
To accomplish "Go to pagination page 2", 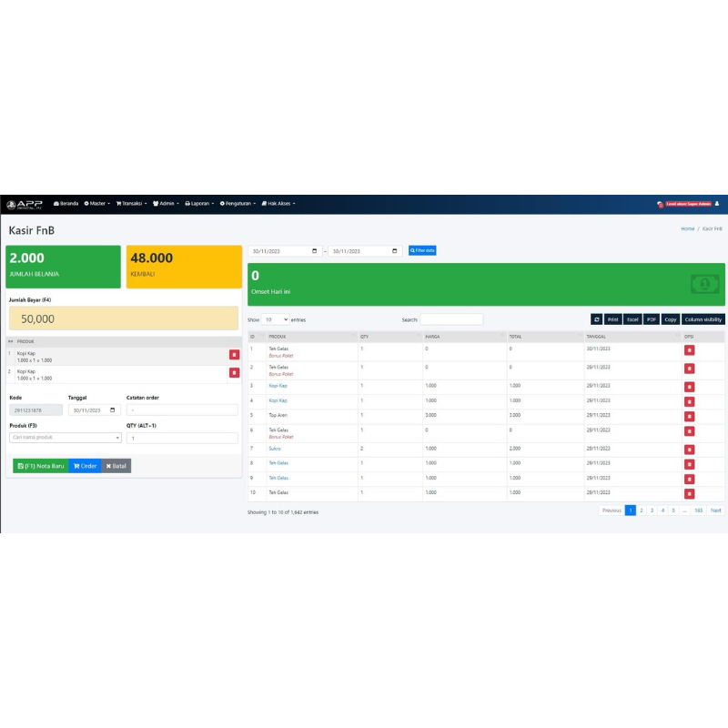I will pos(642,511).
